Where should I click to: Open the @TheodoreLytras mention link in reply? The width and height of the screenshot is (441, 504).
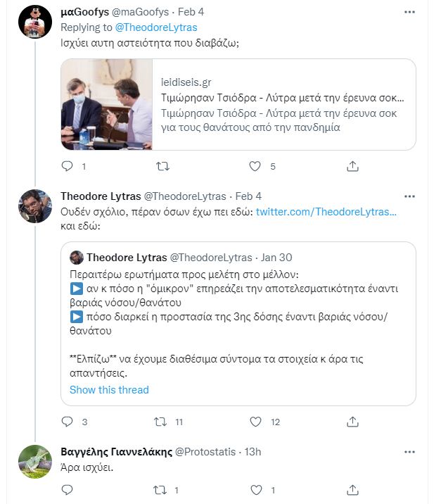(155, 27)
